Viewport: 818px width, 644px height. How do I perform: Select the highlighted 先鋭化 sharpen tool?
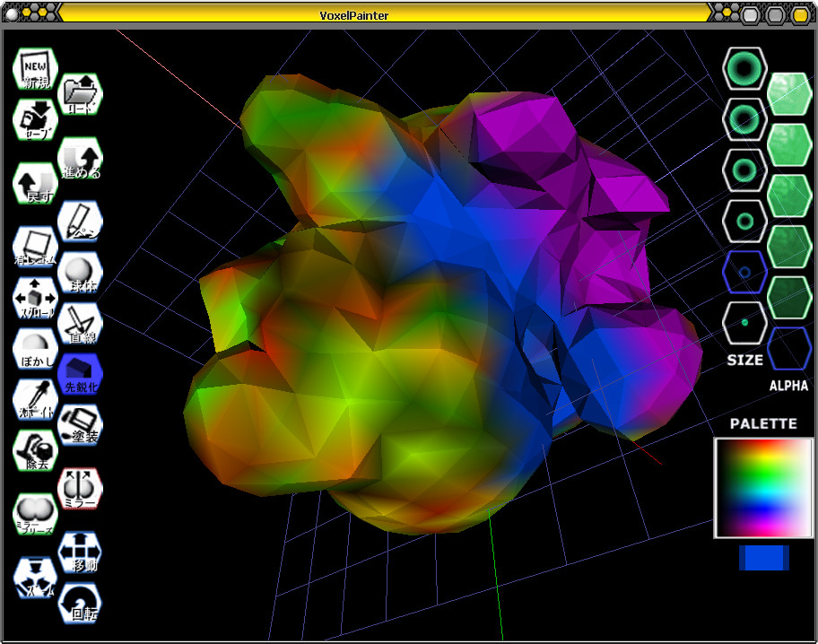(81, 374)
